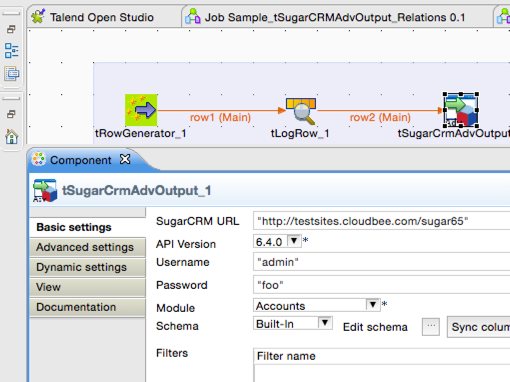Close the Component view tab
The height and width of the screenshot is (382, 510).
pos(125,159)
